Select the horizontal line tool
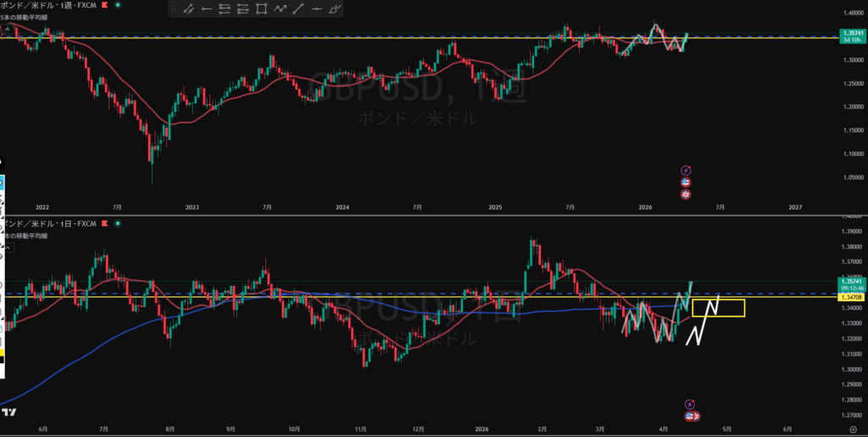868x437 pixels. coord(317,9)
